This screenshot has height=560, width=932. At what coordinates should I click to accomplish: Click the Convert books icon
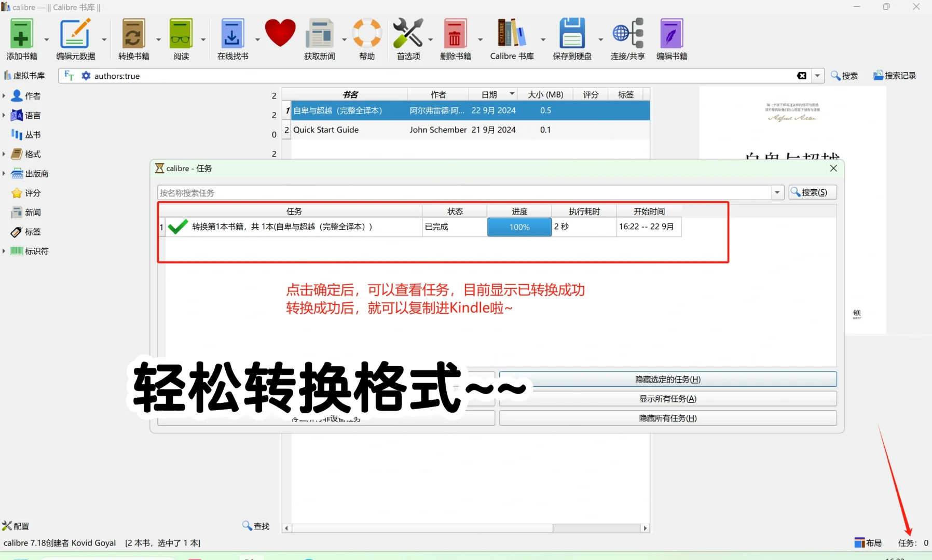coord(133,34)
